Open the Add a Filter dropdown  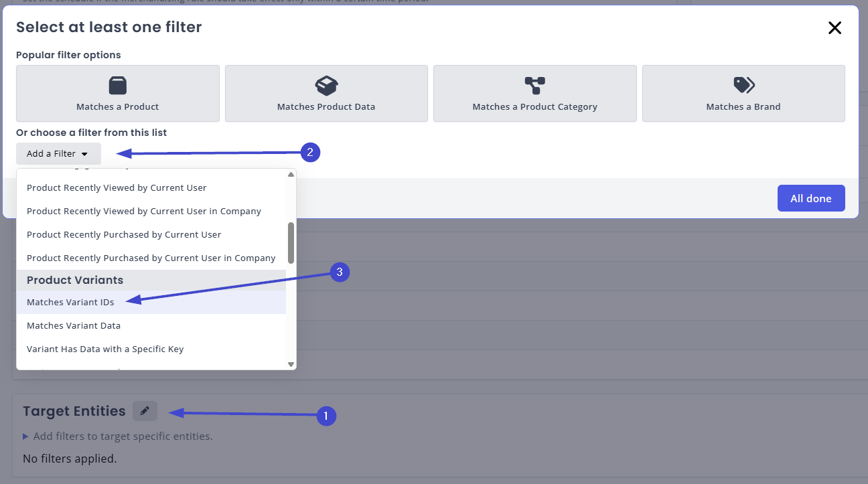(58, 153)
